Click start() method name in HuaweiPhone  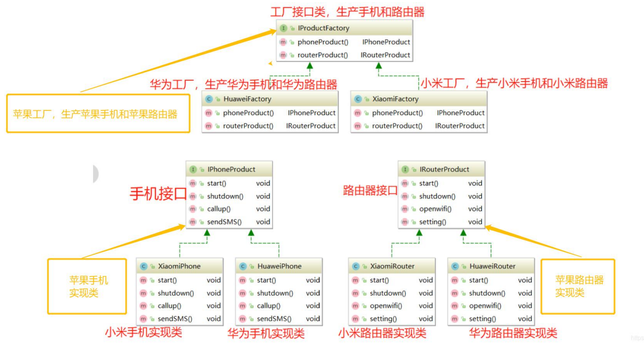point(267,280)
